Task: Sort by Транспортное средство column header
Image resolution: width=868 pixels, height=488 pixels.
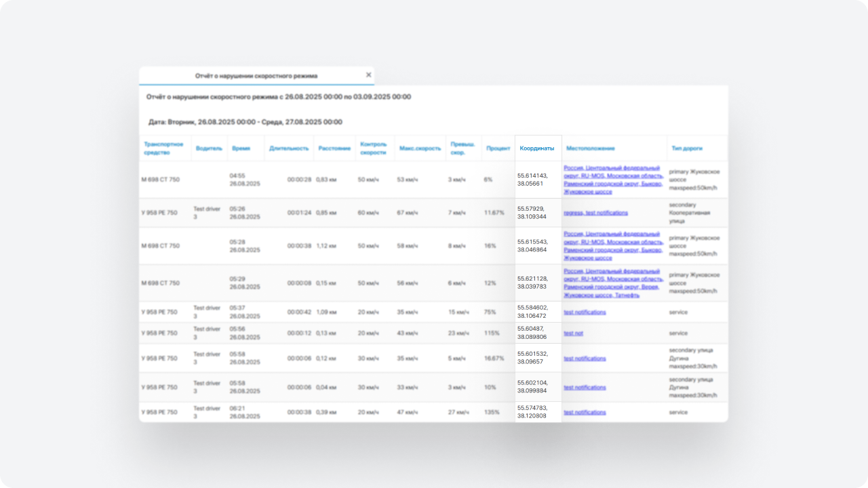Action: tap(163, 148)
